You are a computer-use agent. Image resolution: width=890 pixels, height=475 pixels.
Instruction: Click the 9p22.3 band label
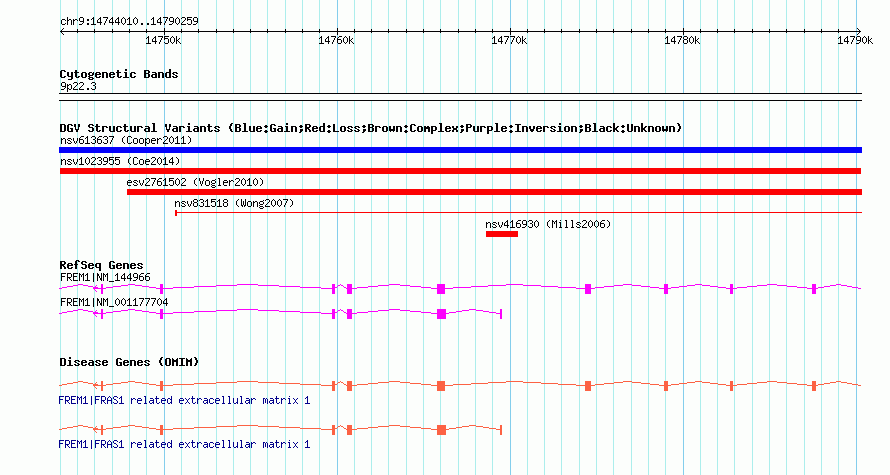[x=78, y=87]
